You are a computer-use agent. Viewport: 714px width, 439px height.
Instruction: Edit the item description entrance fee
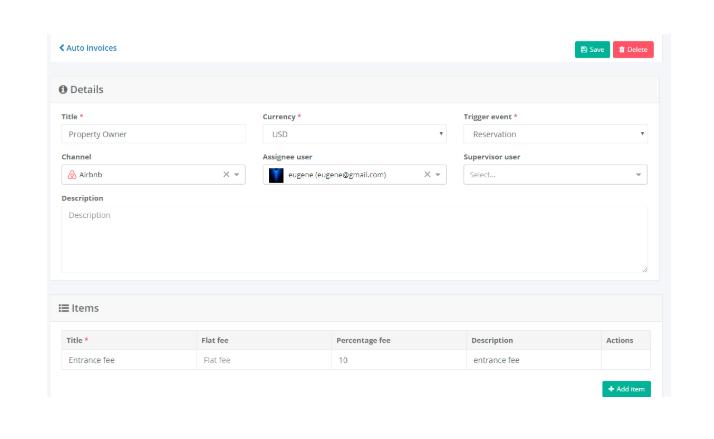point(534,360)
